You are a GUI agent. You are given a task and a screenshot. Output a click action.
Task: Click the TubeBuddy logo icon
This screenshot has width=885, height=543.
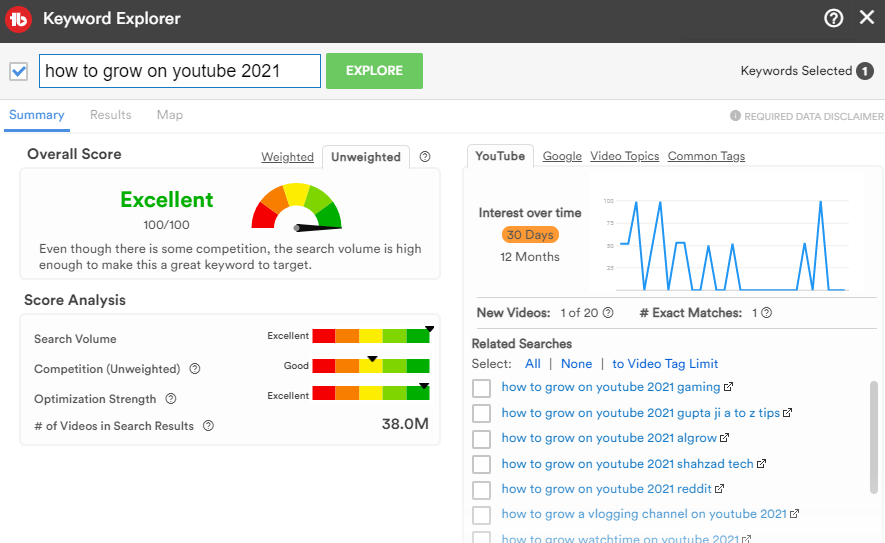coord(18,20)
